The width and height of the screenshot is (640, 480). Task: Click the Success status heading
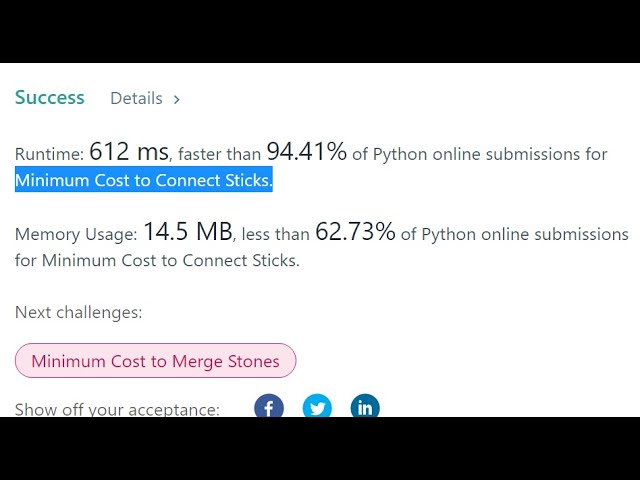pyautogui.click(x=50, y=97)
